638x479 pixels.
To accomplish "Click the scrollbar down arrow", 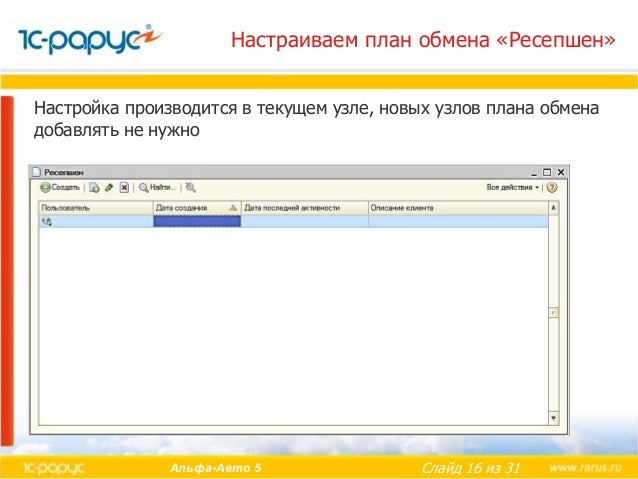I will 553,418.
